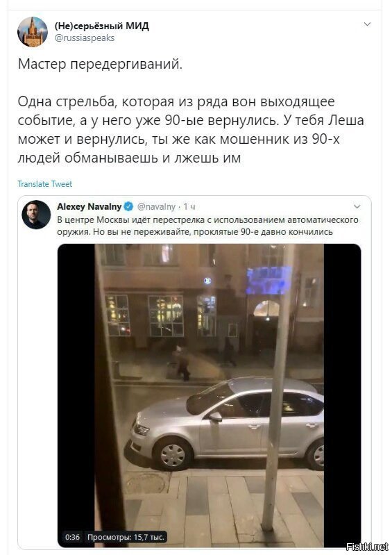Click the 'Мастер передергиваний.' tweet line
Image resolution: width=392 pixels, height=555 pixels.
pos(100,64)
